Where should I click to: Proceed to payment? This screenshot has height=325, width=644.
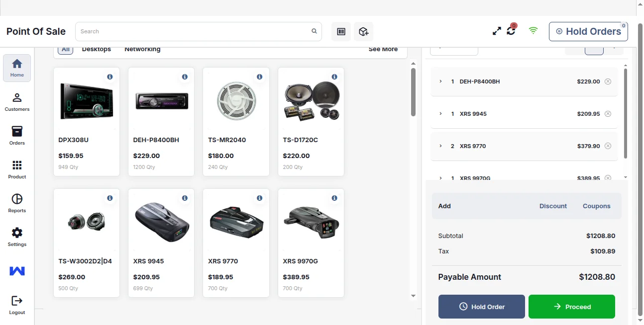[x=571, y=307]
